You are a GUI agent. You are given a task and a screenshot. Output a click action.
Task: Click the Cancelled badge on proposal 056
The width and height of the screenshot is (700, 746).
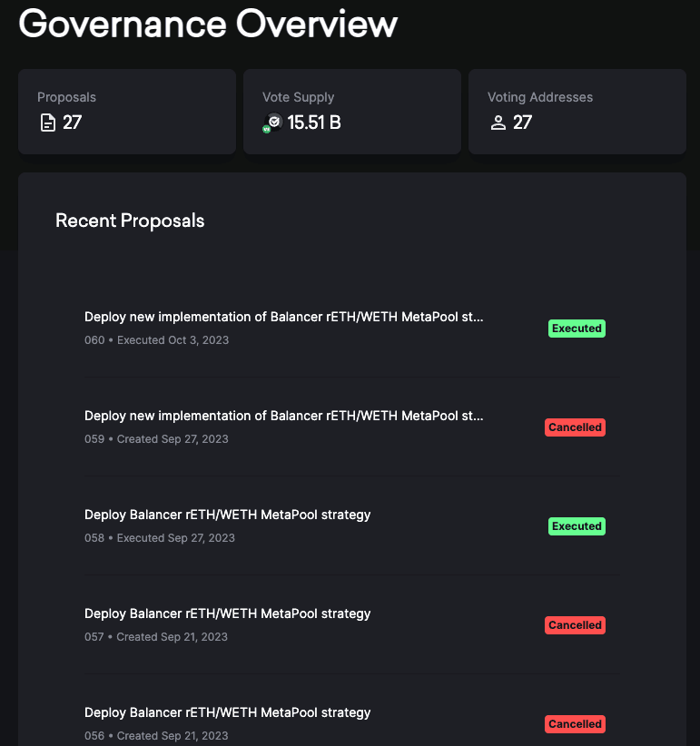(x=575, y=724)
